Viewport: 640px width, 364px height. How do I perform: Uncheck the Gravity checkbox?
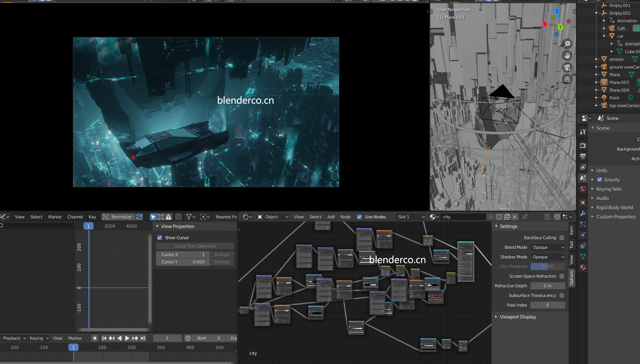(x=600, y=179)
